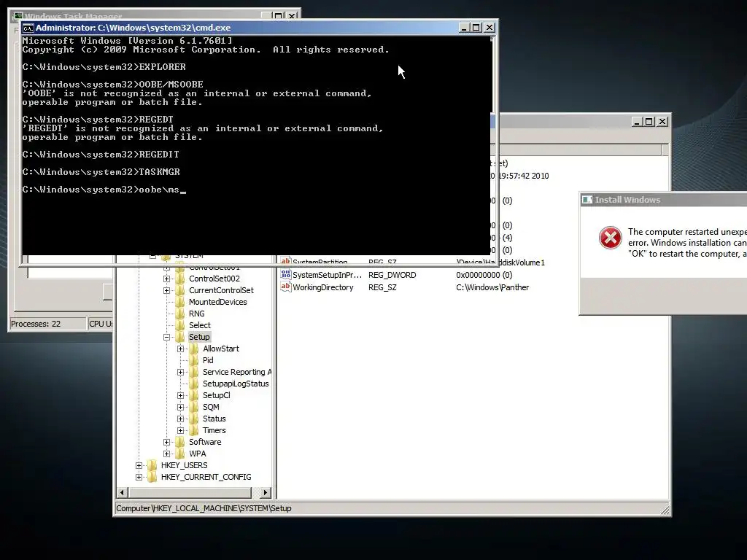The image size is (747, 560).
Task: Click the C:\Windows\Panther data cell
Action: tap(492, 287)
